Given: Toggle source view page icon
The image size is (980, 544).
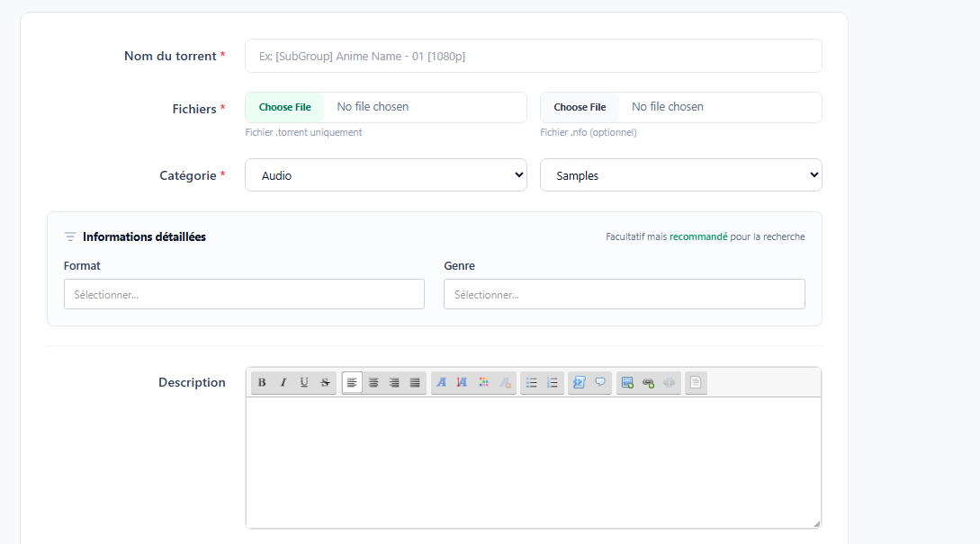Looking at the screenshot, I should [x=695, y=382].
